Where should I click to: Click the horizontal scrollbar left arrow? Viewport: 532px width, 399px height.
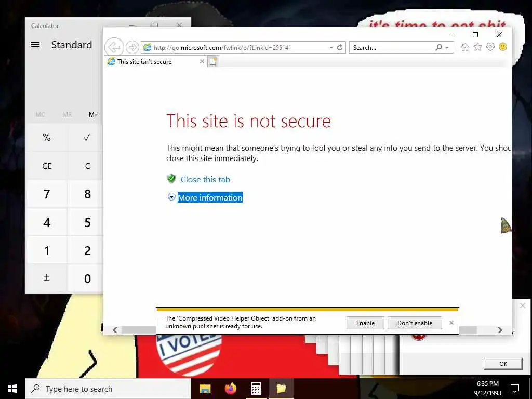[115, 330]
